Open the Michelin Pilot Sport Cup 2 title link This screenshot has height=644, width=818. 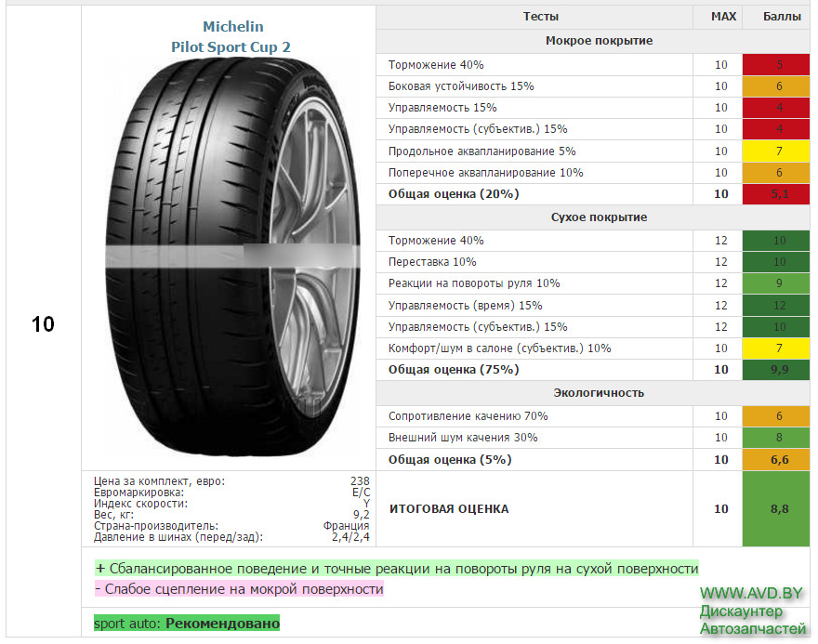[231, 36]
